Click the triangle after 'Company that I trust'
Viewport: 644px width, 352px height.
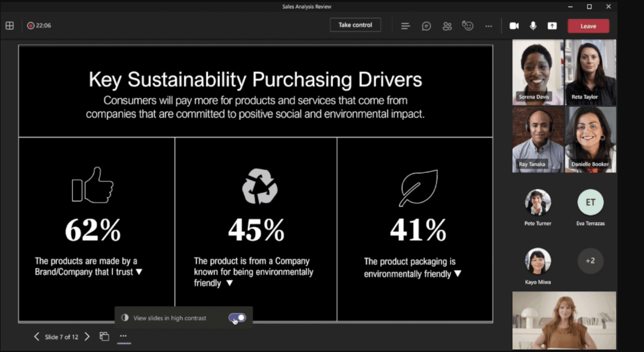pos(139,272)
